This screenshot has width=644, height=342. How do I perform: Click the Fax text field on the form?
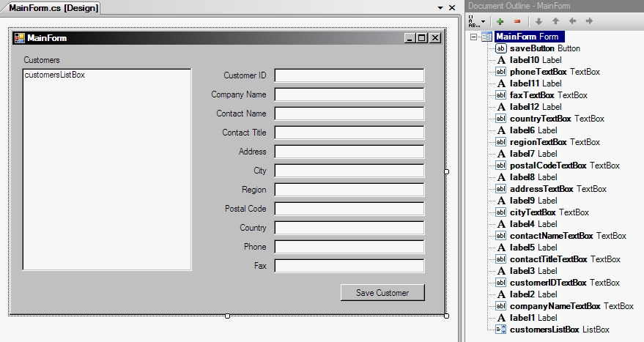[x=349, y=266]
